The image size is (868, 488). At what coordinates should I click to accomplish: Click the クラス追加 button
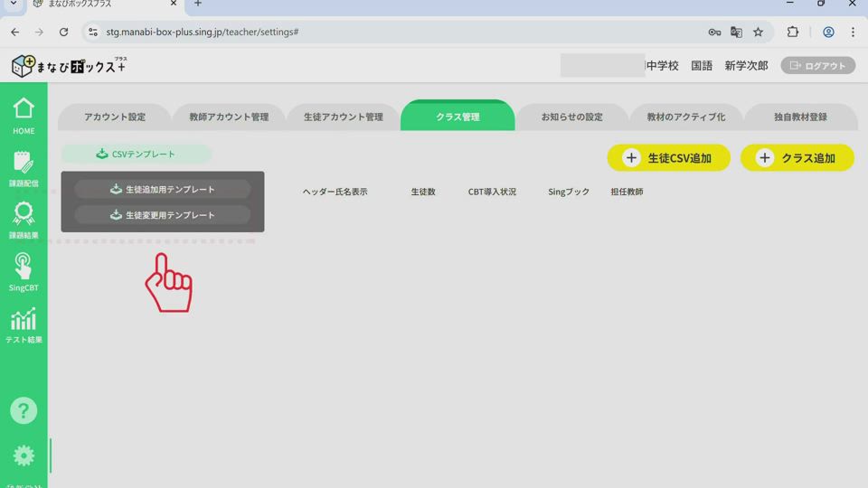tap(797, 158)
